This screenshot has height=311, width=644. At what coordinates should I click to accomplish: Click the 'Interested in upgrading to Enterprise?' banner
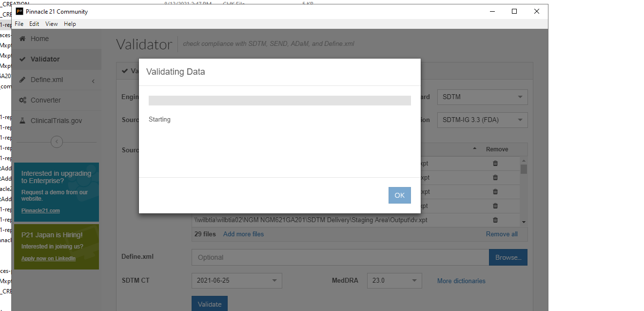[57, 192]
